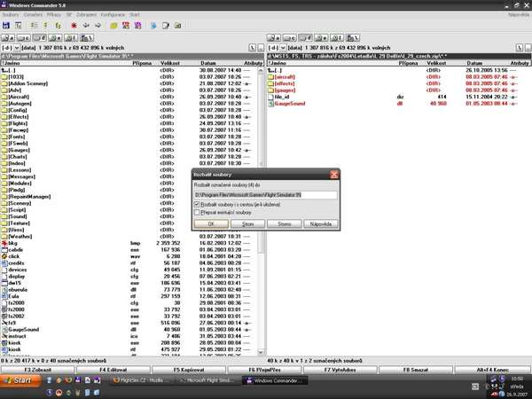Sort left panel by Jméno column
This screenshot has height=399, width=532.
[x=66, y=63]
